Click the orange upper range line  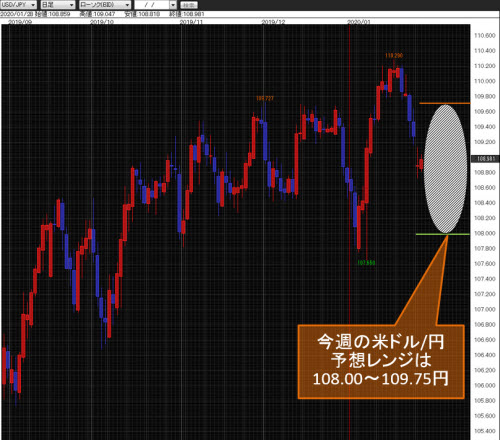point(445,103)
